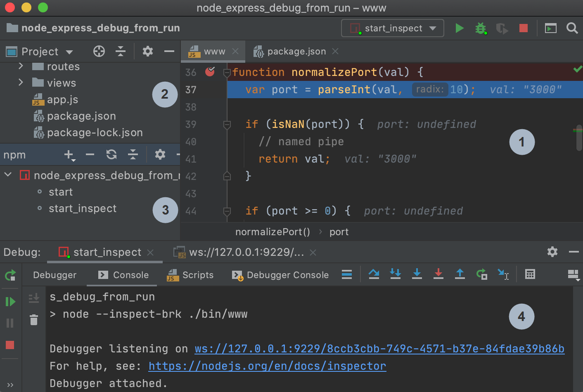Close the package.json editor tab
Screen dimensions: 583x392
(335, 51)
